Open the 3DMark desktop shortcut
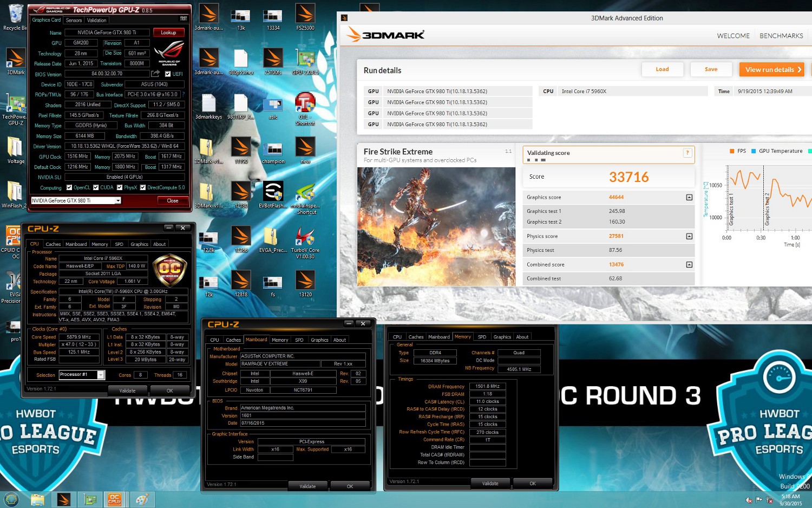This screenshot has width=812, height=508. pyautogui.click(x=16, y=61)
